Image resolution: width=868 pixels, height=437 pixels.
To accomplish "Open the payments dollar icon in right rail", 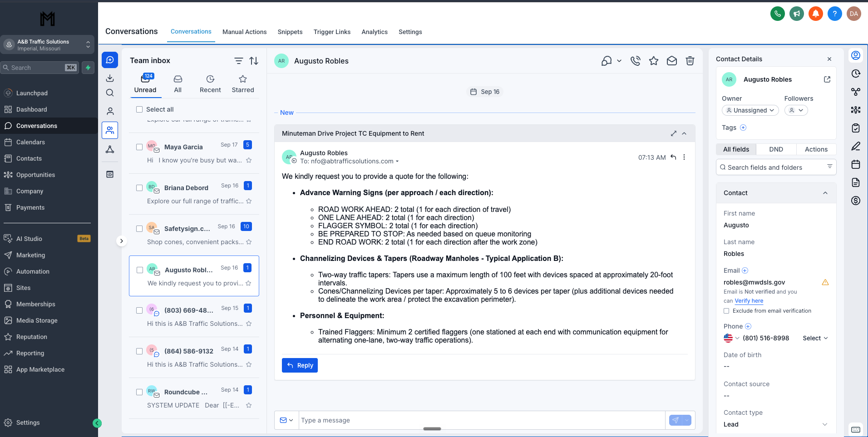I will [856, 201].
